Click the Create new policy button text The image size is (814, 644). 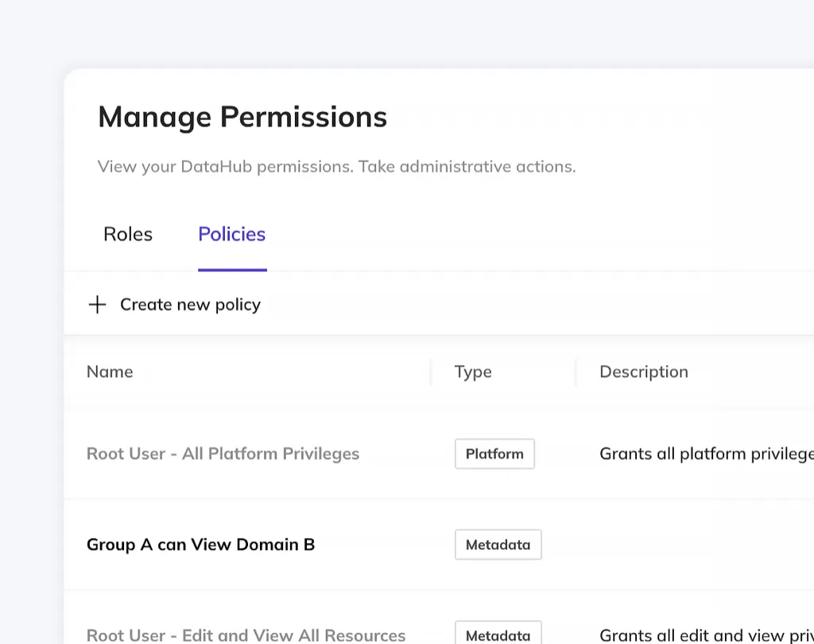[190, 305]
